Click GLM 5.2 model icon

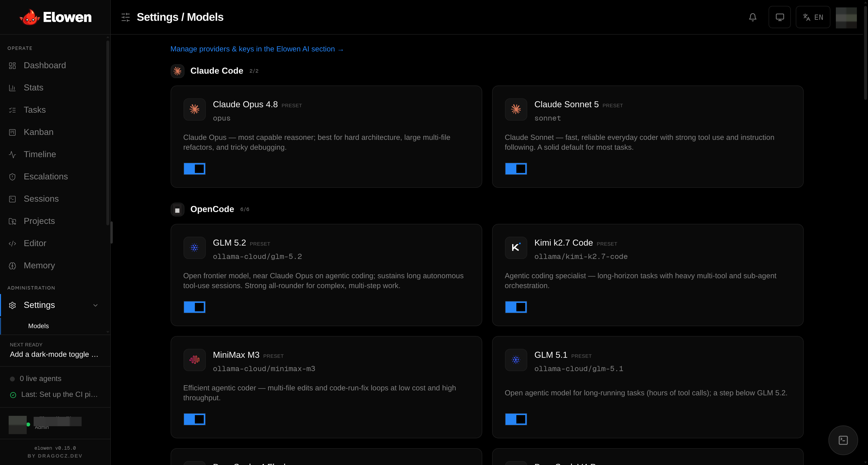pyautogui.click(x=194, y=248)
